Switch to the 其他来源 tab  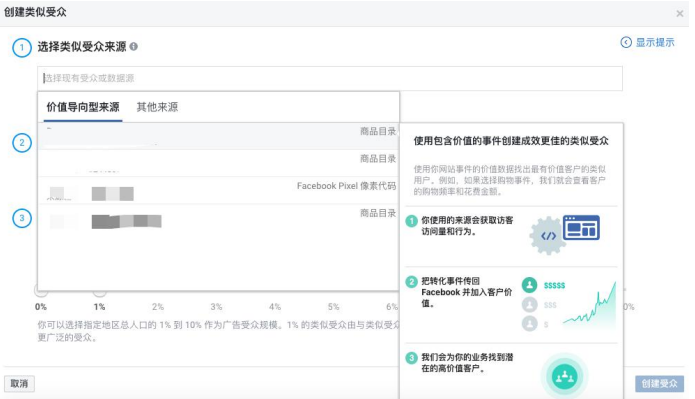point(157,107)
